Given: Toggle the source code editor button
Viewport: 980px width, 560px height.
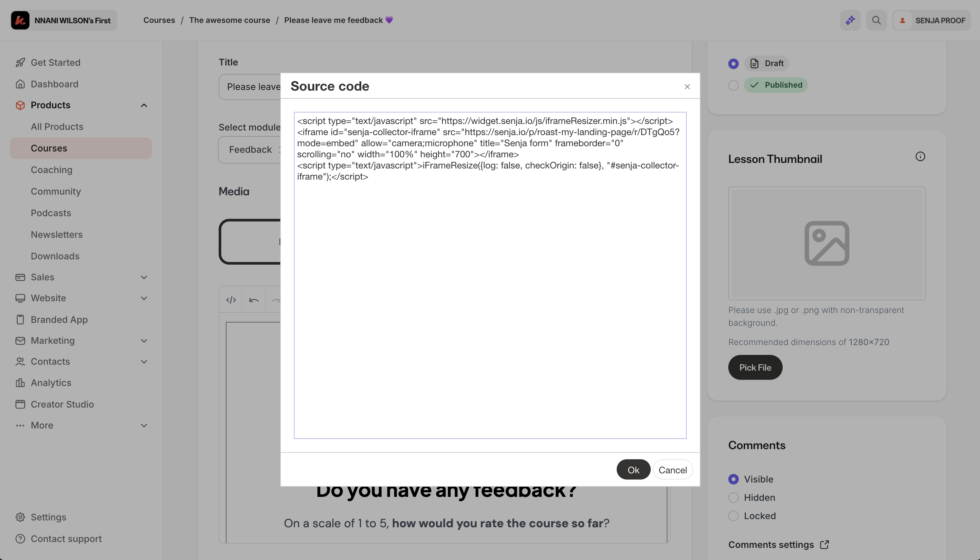Looking at the screenshot, I should 231,300.
